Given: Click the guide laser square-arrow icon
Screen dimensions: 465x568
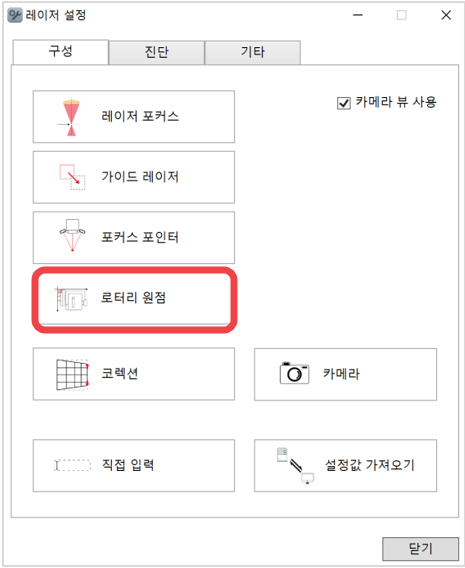Looking at the screenshot, I should (72, 177).
